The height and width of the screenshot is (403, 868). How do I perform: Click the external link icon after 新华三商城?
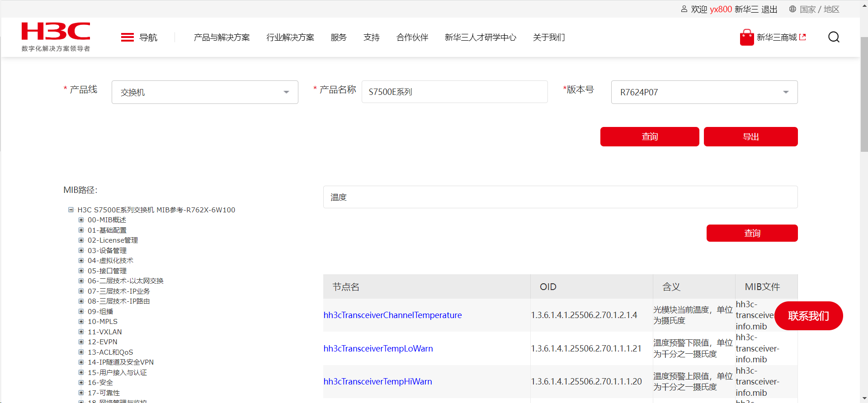802,37
